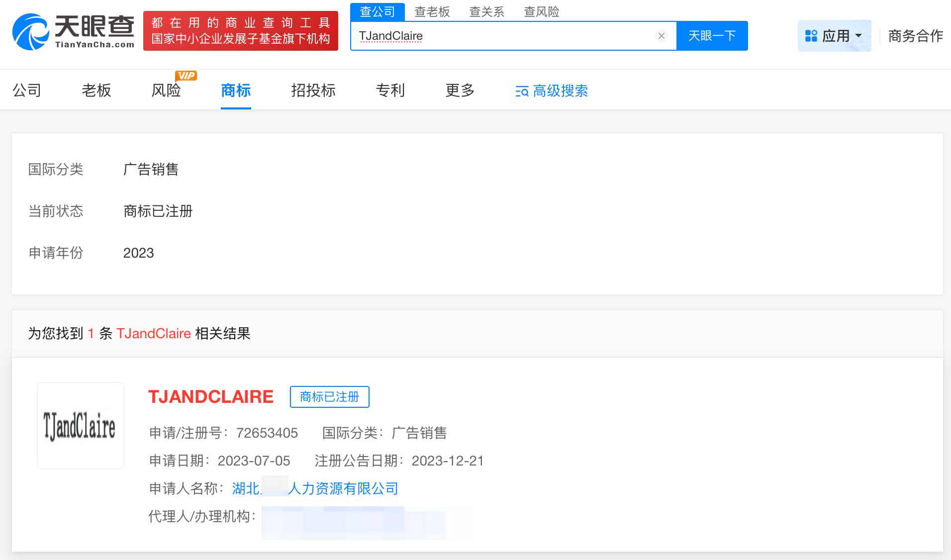951x560 pixels.
Task: Select the 广告销售 classification filter
Action: [x=151, y=170]
